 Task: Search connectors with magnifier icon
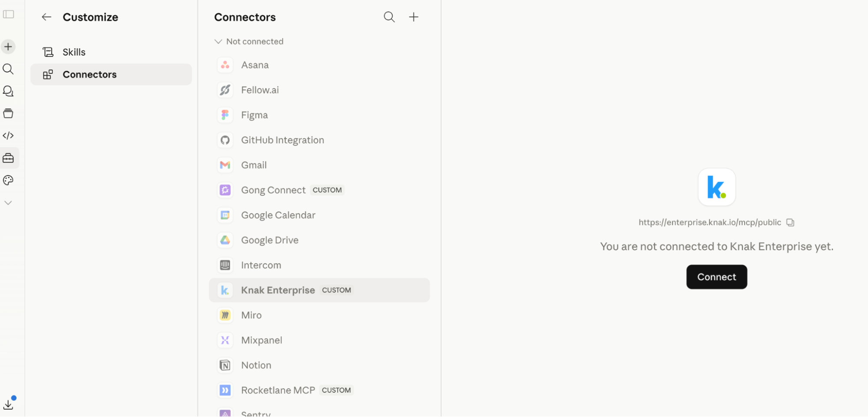point(389,17)
